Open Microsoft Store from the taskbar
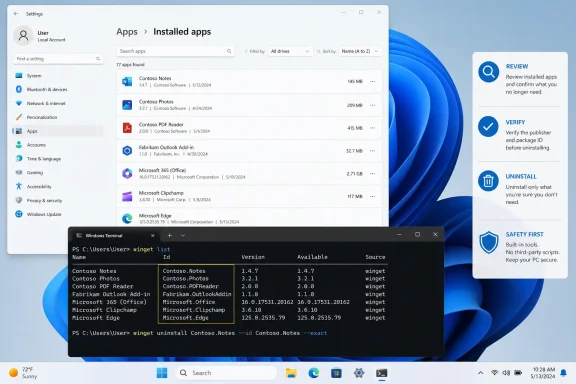 tap(336, 373)
